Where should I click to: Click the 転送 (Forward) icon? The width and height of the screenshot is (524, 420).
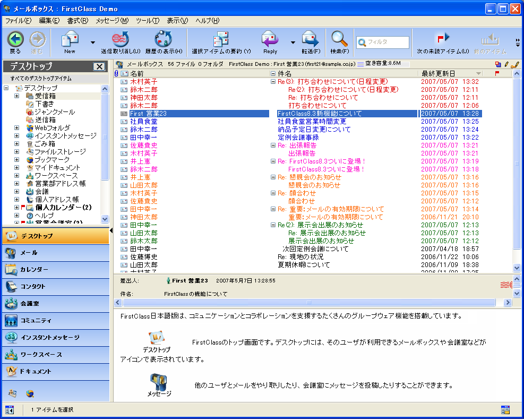point(311,39)
